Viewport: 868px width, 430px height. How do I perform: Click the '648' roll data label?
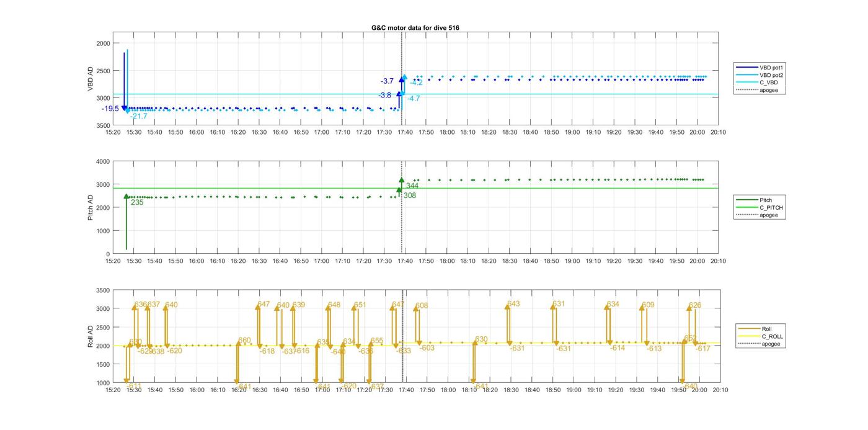334,305
